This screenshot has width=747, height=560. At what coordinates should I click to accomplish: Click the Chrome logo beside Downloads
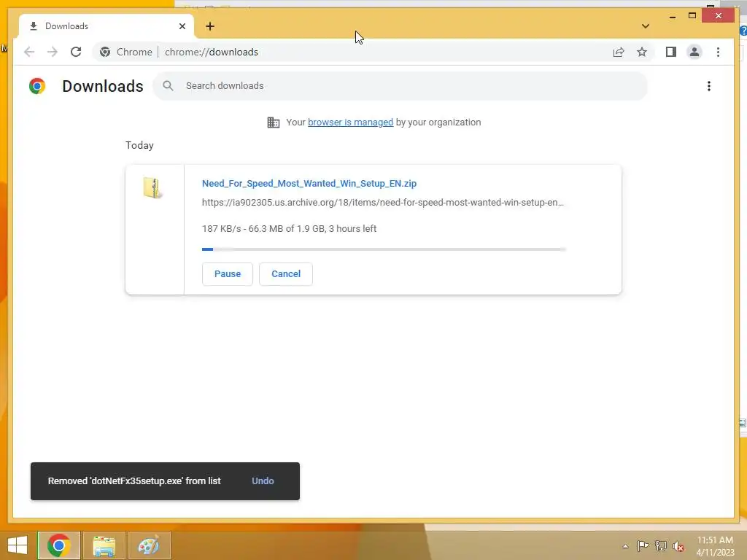(x=37, y=86)
